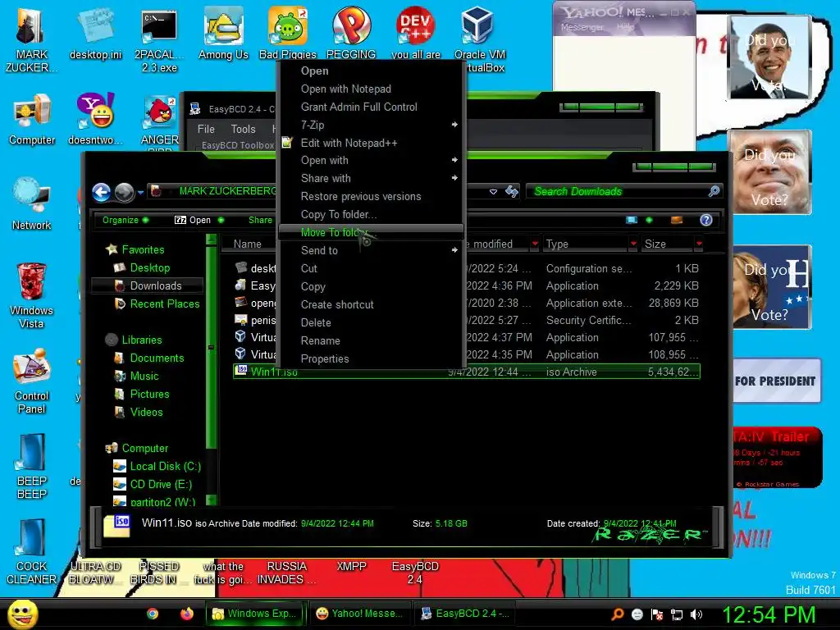Launch Firefox from the taskbar
This screenshot has width=840, height=630.
pos(186,614)
